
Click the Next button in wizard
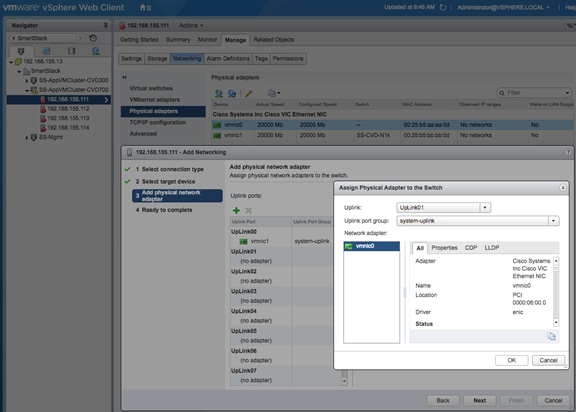479,400
